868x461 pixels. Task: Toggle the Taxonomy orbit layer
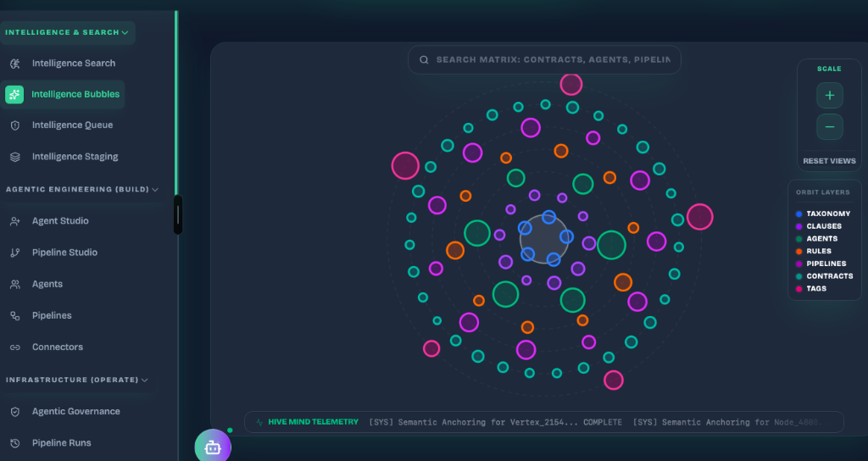pos(822,214)
